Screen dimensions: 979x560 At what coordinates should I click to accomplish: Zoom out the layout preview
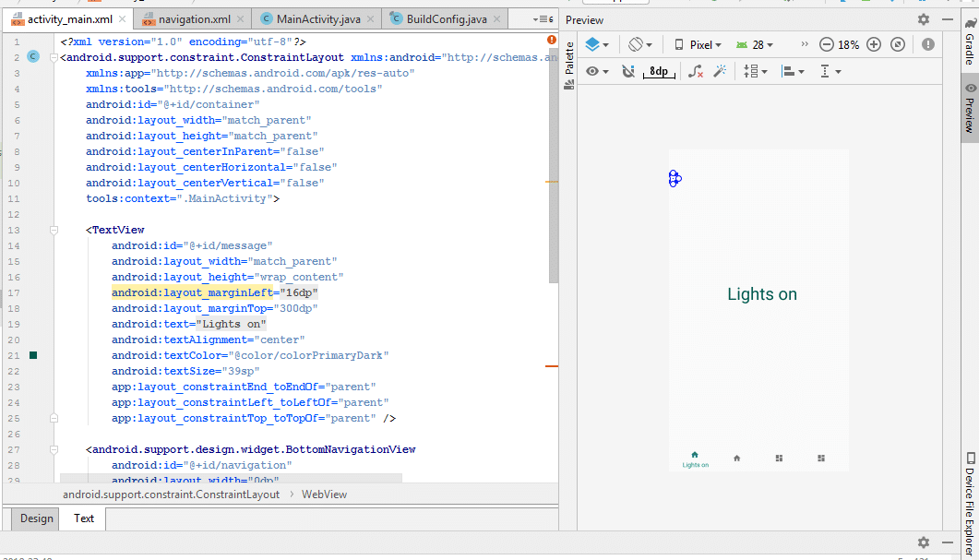pos(826,44)
